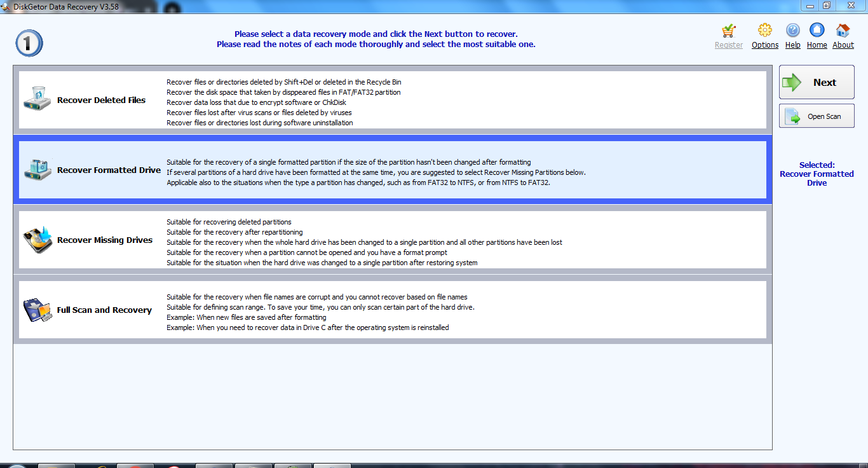The width and height of the screenshot is (868, 468).
Task: Click the Selected: Recover Formatted Drive label
Action: coord(817,174)
